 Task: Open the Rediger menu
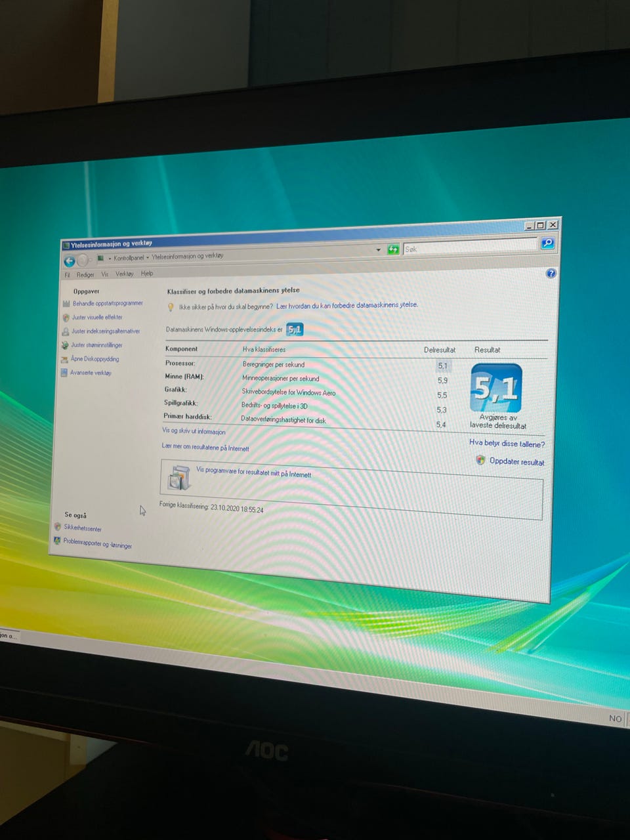pyautogui.click(x=85, y=275)
